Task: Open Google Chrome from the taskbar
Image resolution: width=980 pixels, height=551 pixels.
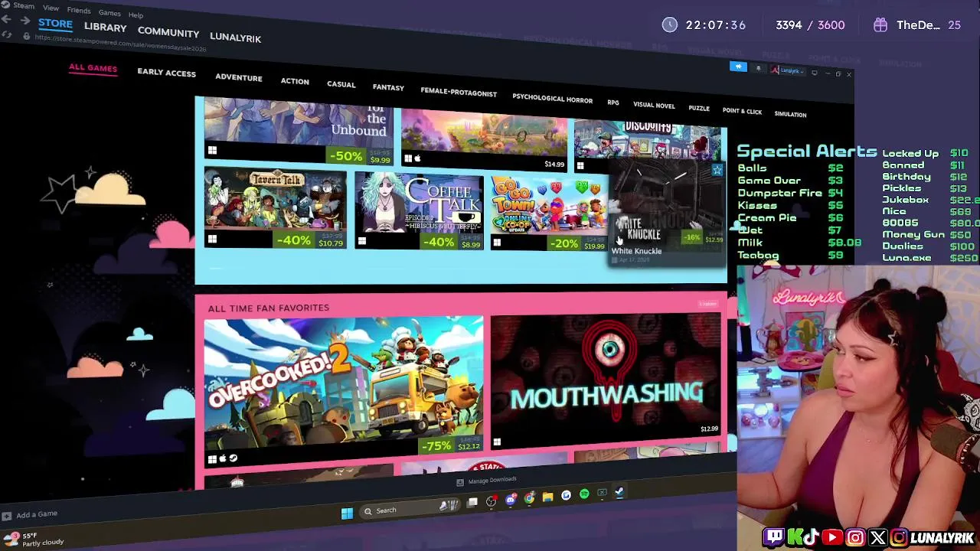Action: (529, 498)
